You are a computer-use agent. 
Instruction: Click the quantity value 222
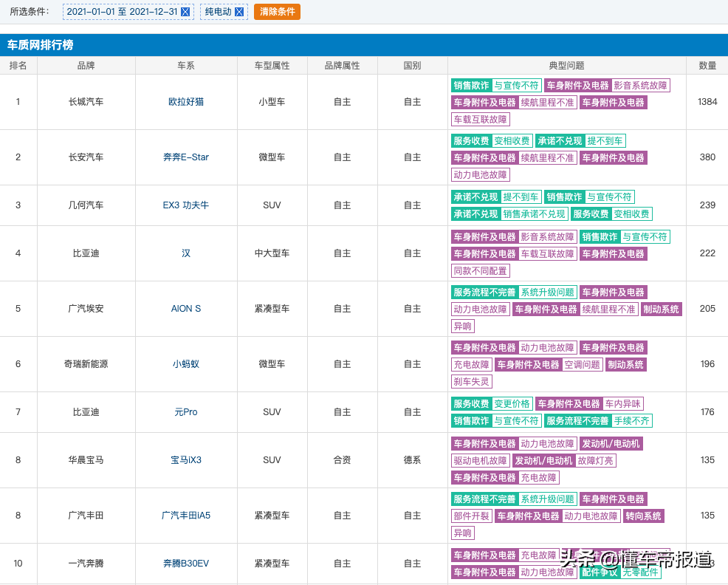click(707, 253)
